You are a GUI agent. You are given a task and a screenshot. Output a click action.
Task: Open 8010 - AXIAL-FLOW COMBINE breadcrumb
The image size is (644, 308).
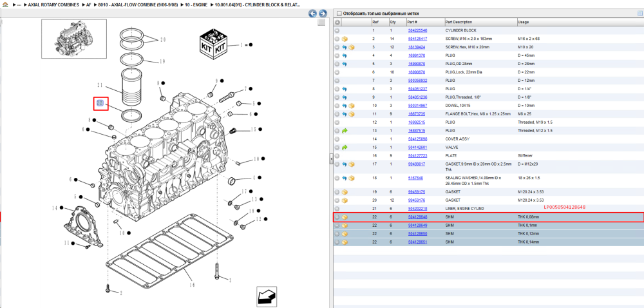click(x=137, y=5)
